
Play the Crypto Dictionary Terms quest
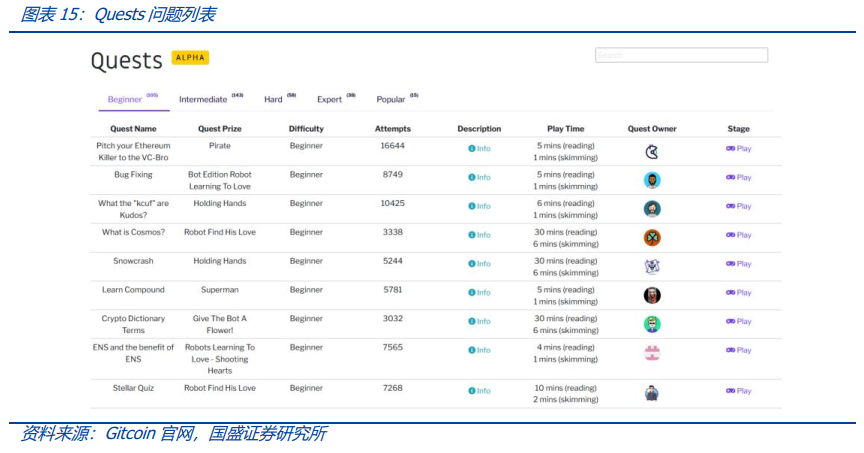pos(738,321)
